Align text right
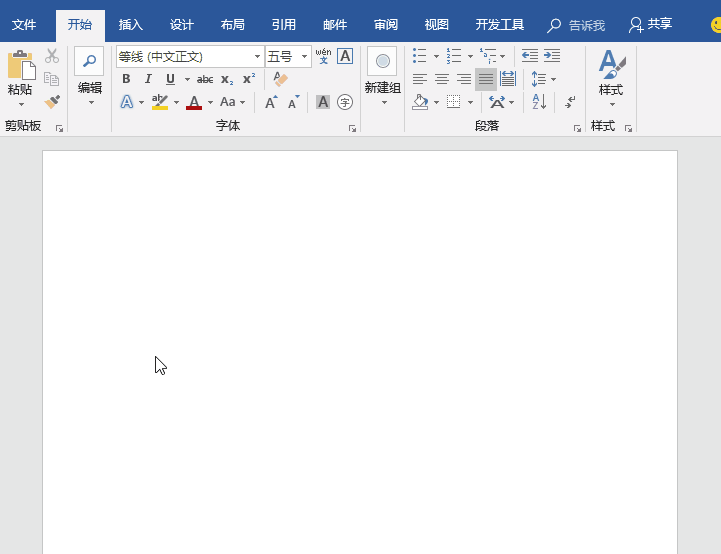This screenshot has height=554, width=721. 464,79
